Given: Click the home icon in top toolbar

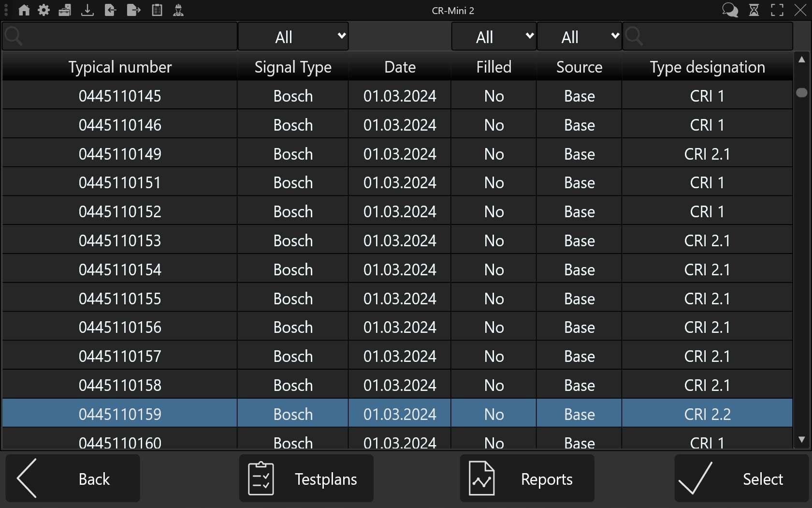Looking at the screenshot, I should 24,10.
